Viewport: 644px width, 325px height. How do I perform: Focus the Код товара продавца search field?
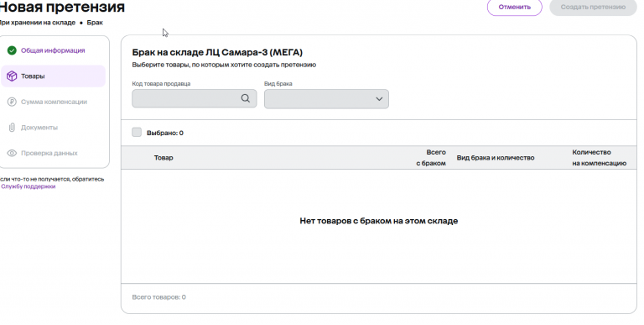tap(195, 98)
